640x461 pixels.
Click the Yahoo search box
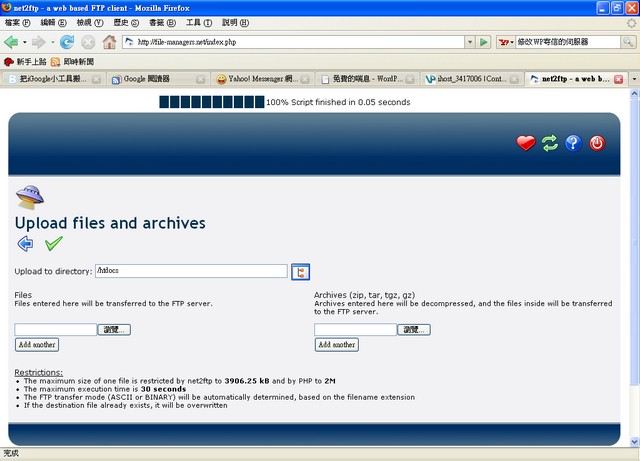tap(568, 42)
